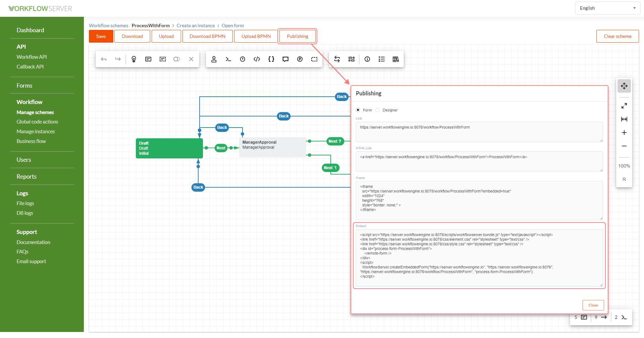Click the Download button
The height and width of the screenshot is (338, 644).
(x=132, y=36)
